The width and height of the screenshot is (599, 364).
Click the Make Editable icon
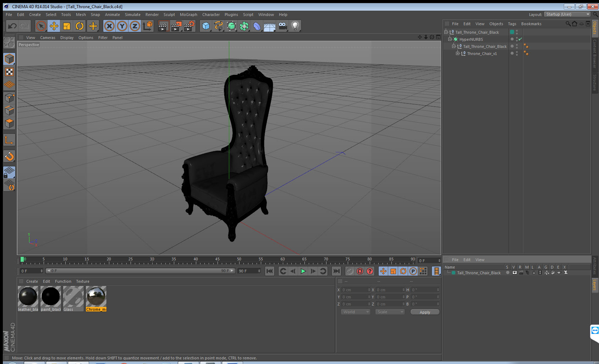9,43
